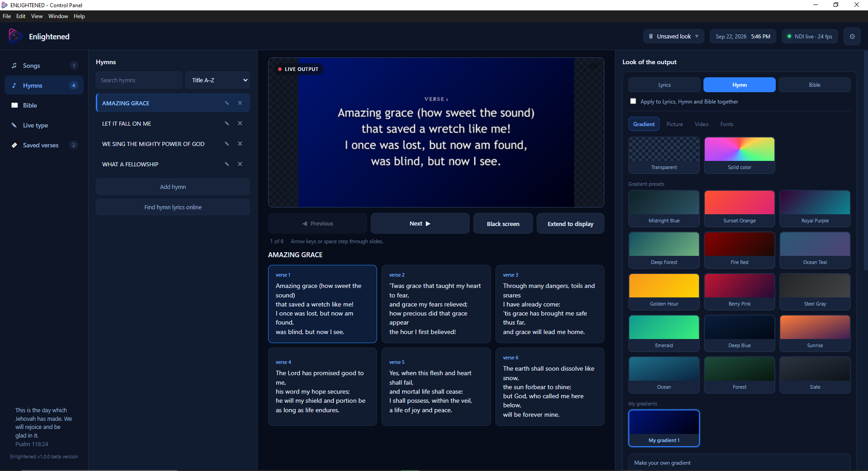The width and height of the screenshot is (868, 471).
Task: Apply the Berry Pink gradient preset
Action: tap(740, 292)
